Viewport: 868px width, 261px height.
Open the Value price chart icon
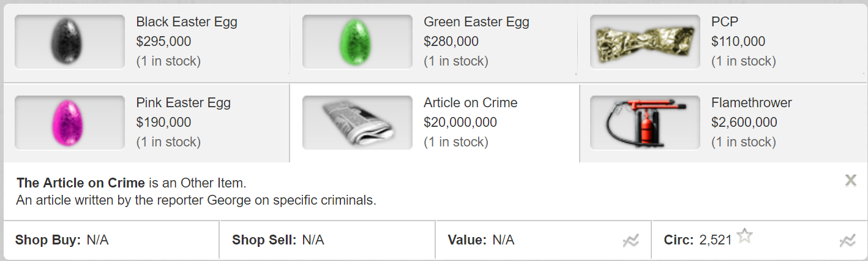coord(630,241)
